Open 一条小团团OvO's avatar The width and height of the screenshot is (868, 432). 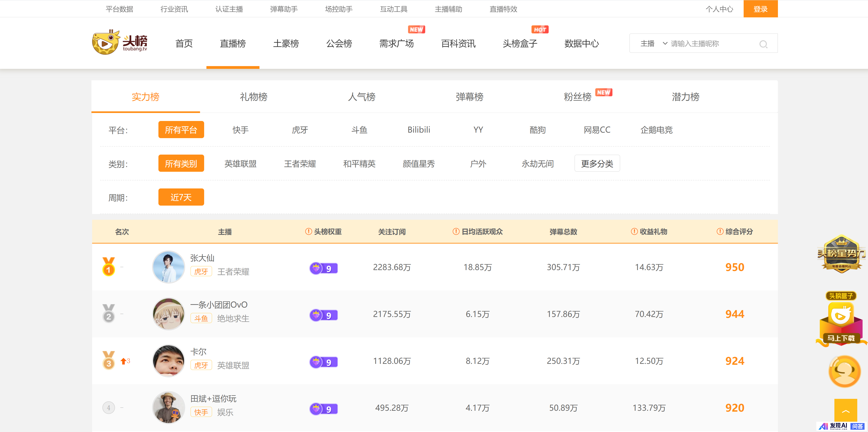(x=168, y=314)
